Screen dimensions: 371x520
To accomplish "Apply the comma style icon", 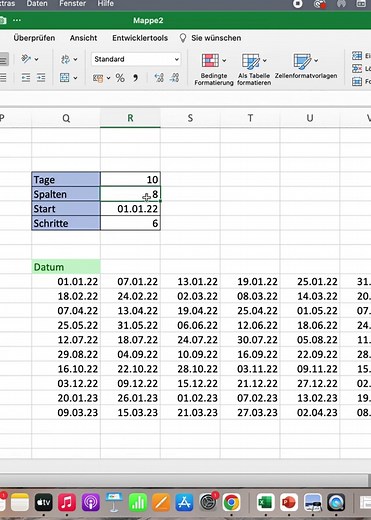I will point(135,78).
